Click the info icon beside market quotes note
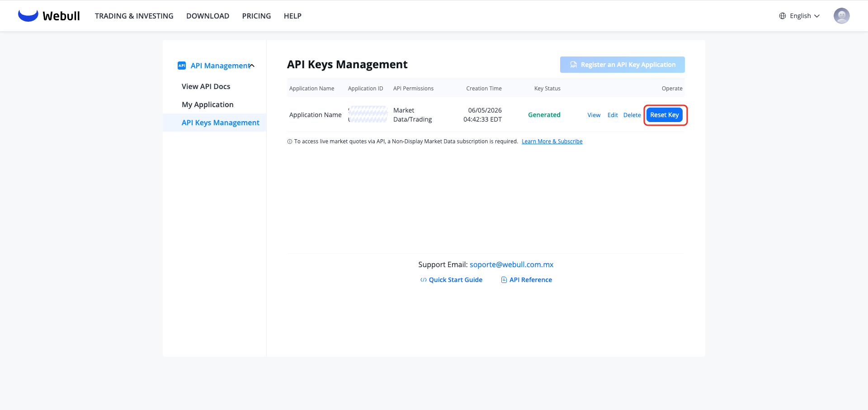The image size is (868, 410). click(290, 141)
